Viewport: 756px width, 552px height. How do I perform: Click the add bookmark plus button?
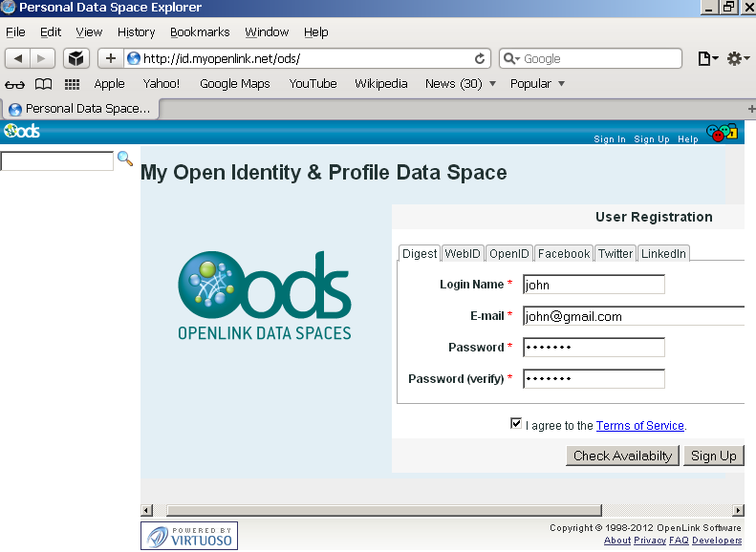pos(110,58)
